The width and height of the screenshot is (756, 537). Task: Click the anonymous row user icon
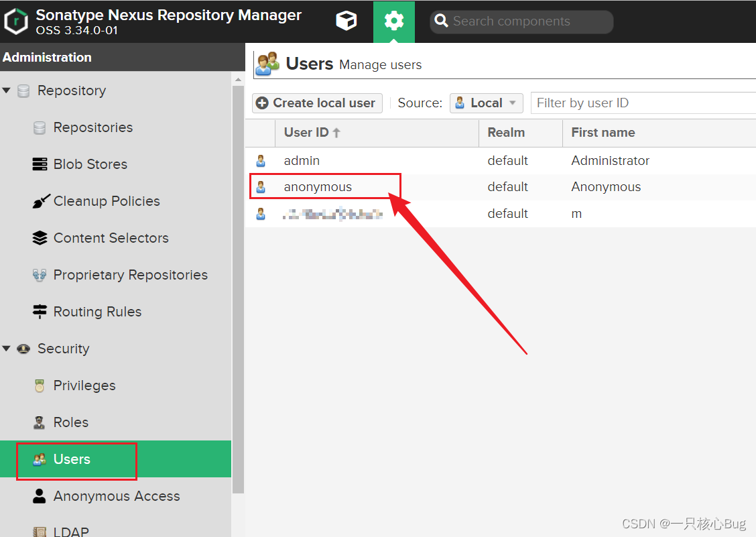coord(261,187)
